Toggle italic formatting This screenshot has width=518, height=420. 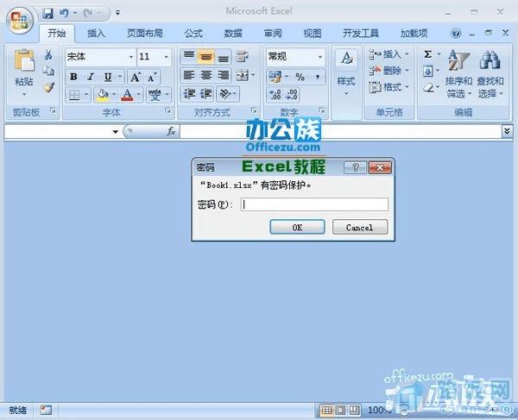coord(91,77)
